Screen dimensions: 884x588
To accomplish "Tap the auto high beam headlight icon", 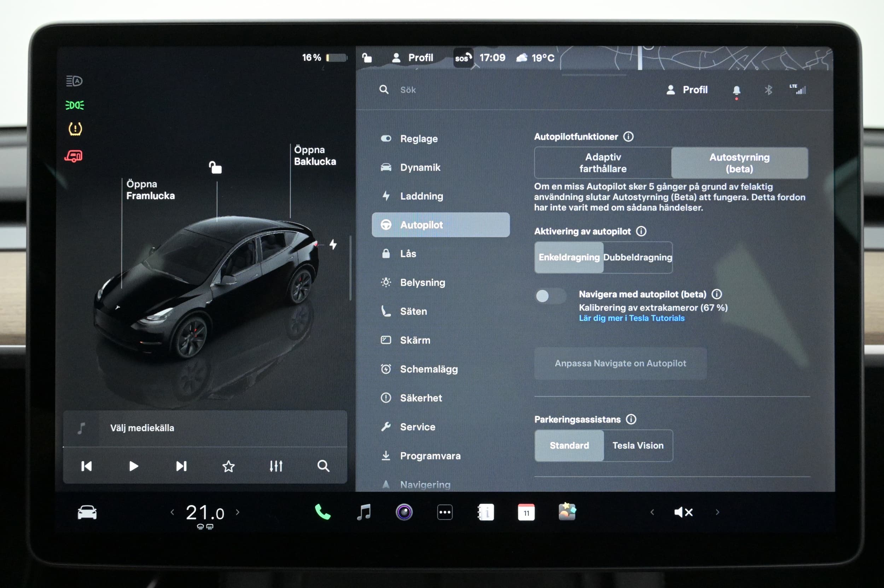I will pyautogui.click(x=74, y=81).
